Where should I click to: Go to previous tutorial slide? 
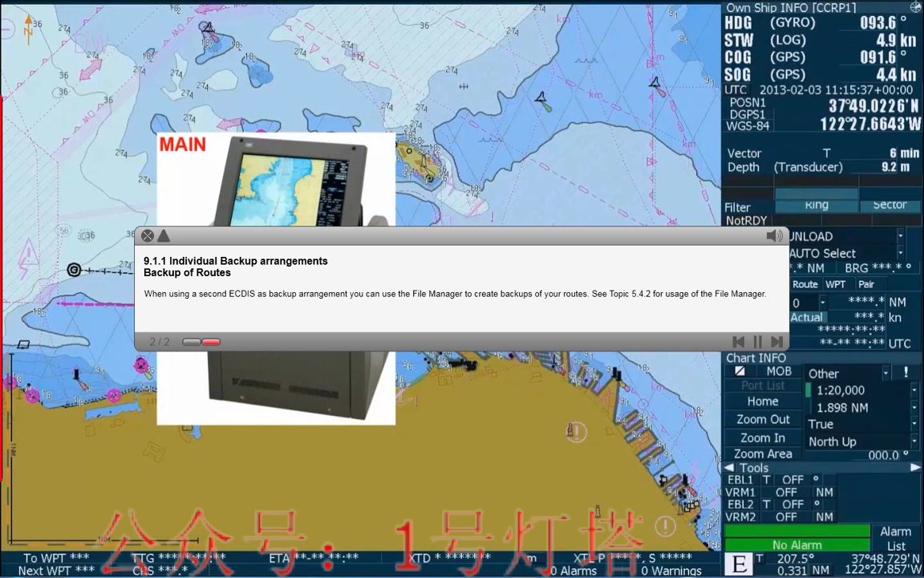738,341
